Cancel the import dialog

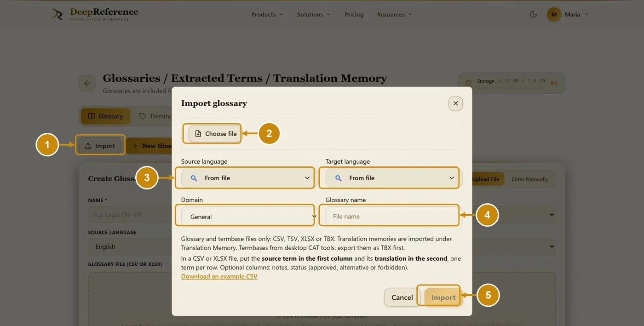coord(402,297)
